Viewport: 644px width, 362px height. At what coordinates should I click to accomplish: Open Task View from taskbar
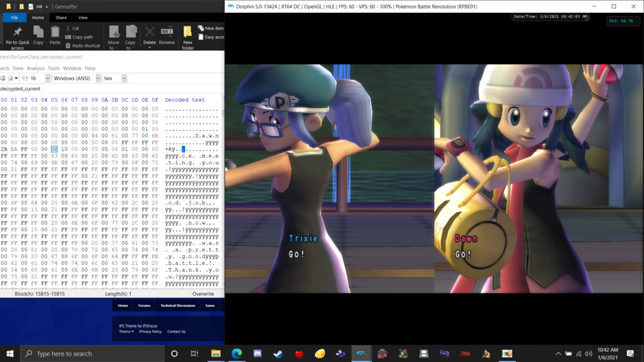194,354
